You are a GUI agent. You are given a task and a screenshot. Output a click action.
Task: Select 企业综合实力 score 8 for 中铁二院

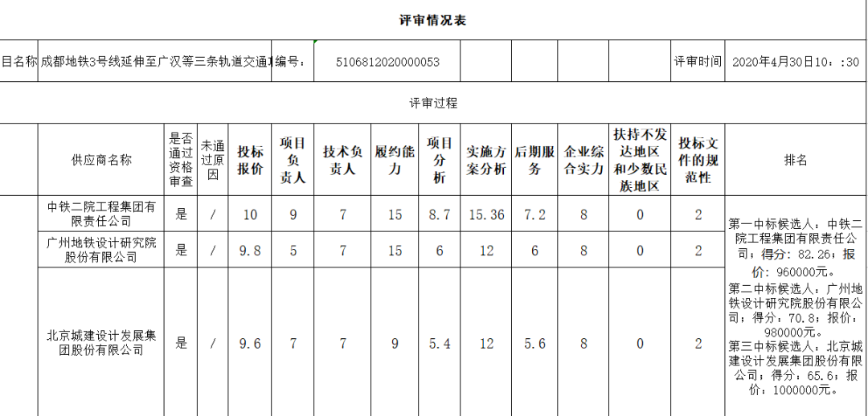pos(583,214)
